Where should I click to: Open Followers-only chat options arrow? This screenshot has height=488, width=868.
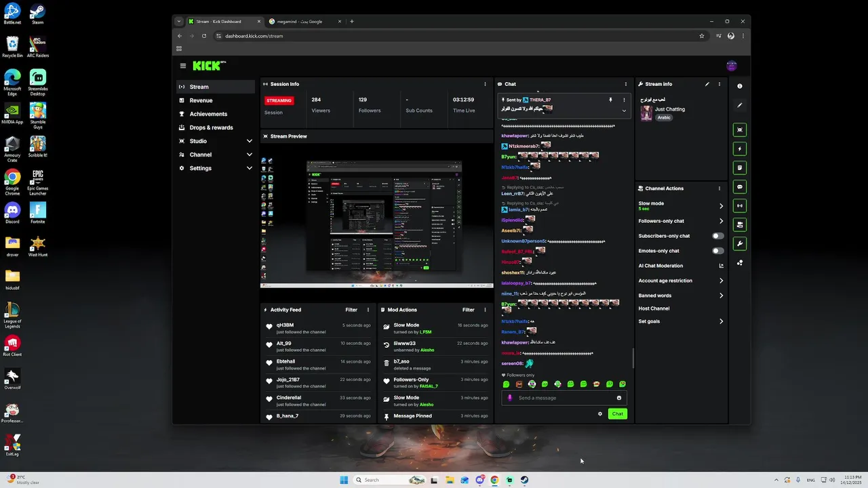[721, 221]
